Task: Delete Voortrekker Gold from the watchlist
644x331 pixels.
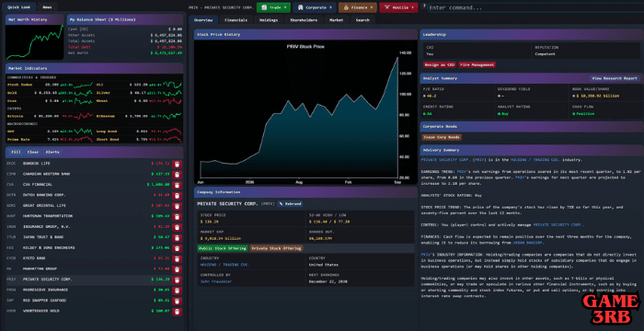Action: pos(177,312)
